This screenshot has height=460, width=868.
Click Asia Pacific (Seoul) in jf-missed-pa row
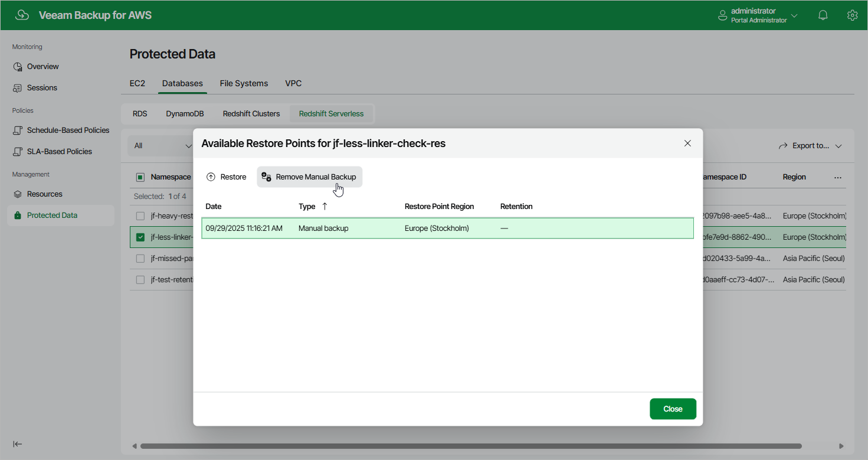(814, 259)
